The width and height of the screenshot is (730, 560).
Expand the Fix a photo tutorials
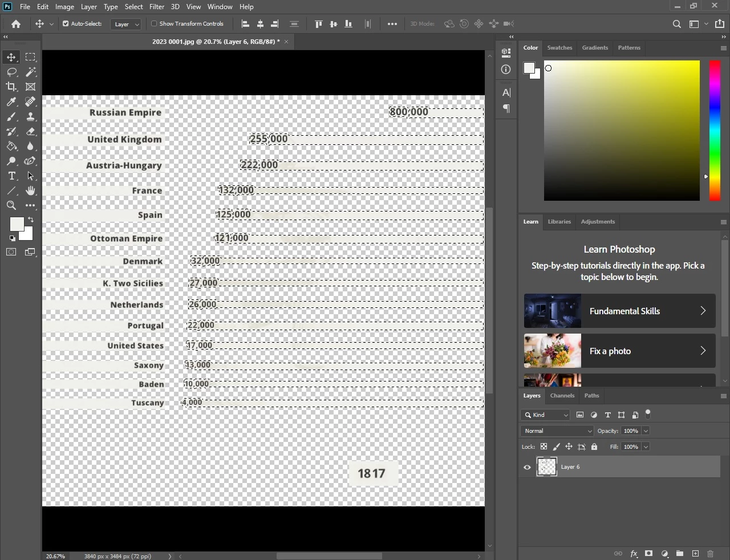coord(620,351)
